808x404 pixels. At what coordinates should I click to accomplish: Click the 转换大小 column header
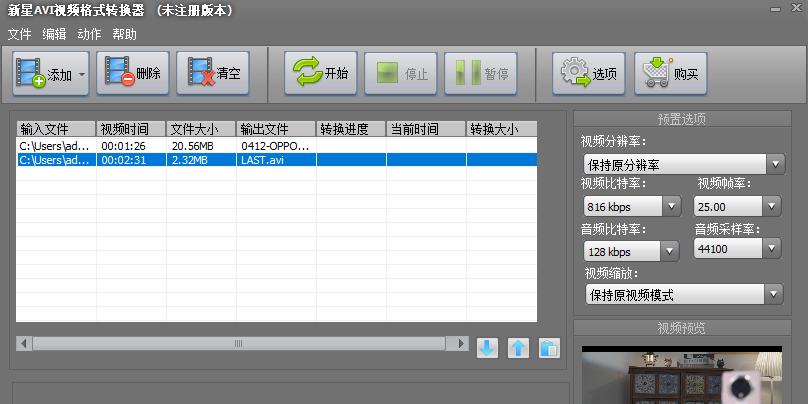click(502, 128)
